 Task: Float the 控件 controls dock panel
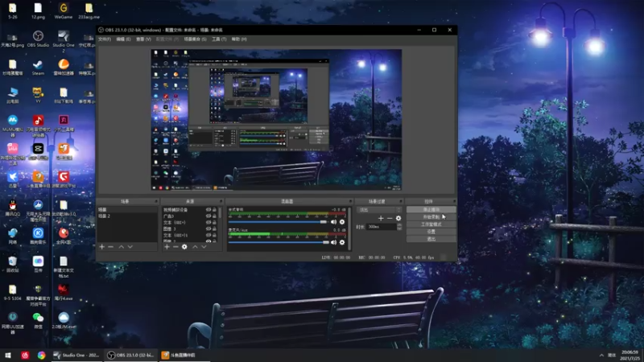[x=454, y=202]
